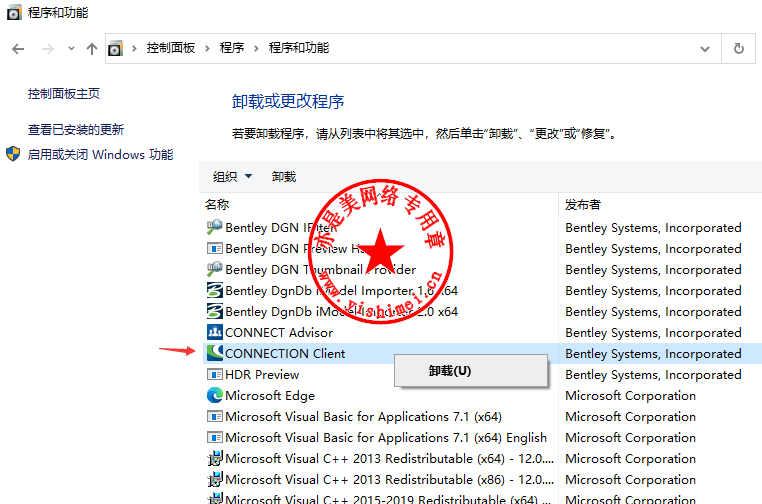This screenshot has width=762, height=504.
Task: Click the 程序和功能 title bar icon
Action: [14, 13]
